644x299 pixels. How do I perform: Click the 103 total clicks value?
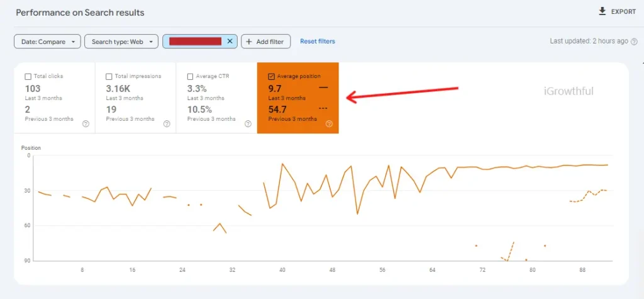click(x=33, y=88)
